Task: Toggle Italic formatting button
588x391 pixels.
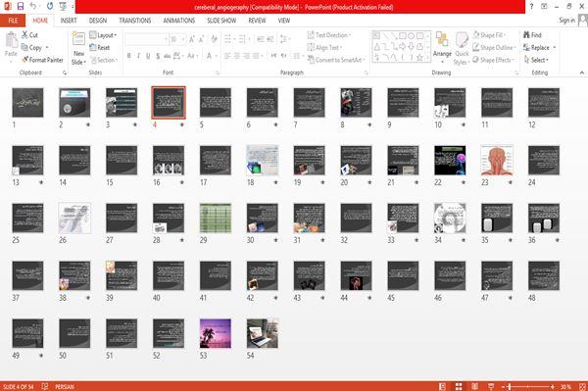Action: click(x=138, y=56)
